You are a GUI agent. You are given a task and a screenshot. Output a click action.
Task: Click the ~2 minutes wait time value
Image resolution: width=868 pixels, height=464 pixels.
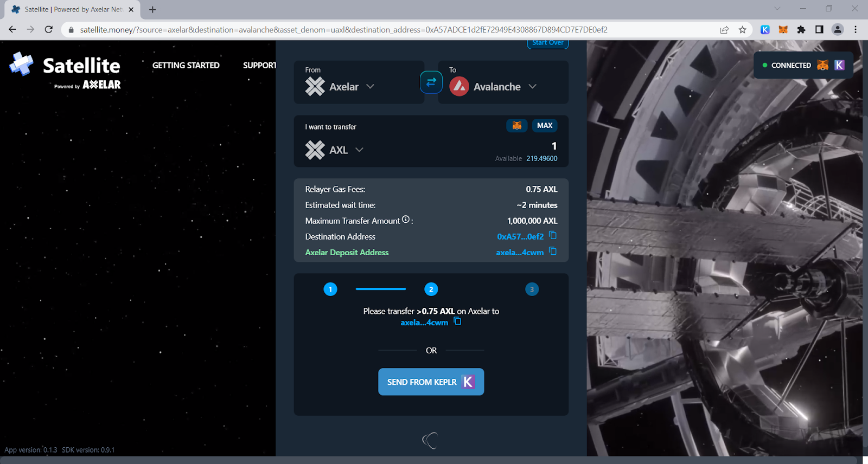pyautogui.click(x=537, y=205)
